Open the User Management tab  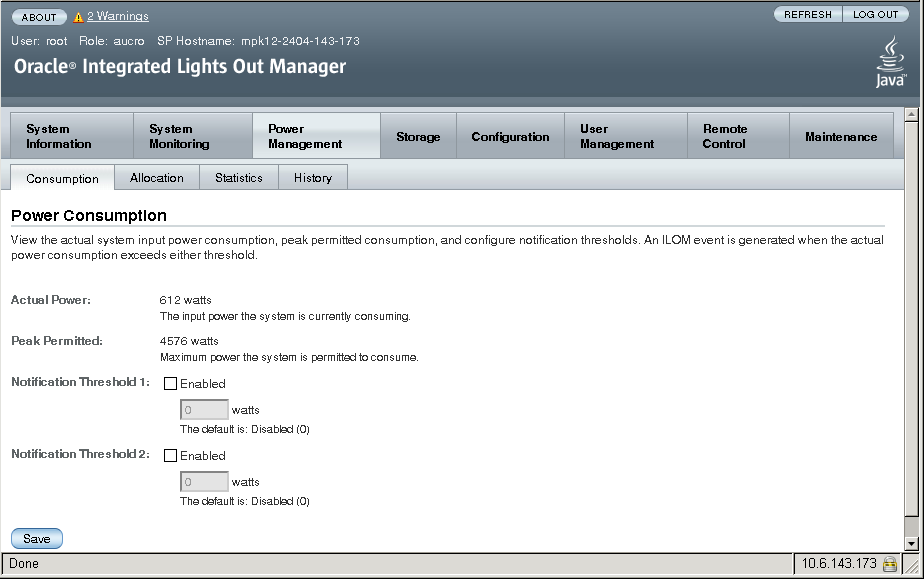pos(626,136)
